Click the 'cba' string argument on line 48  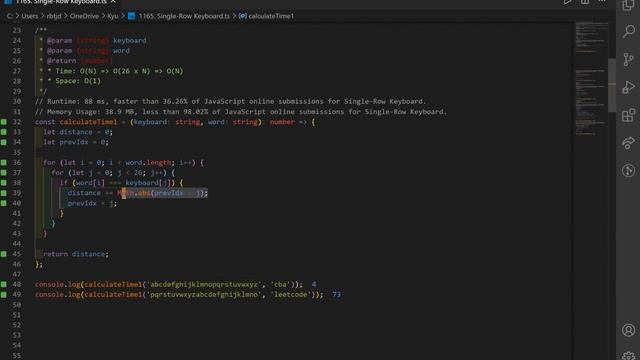tap(280, 284)
